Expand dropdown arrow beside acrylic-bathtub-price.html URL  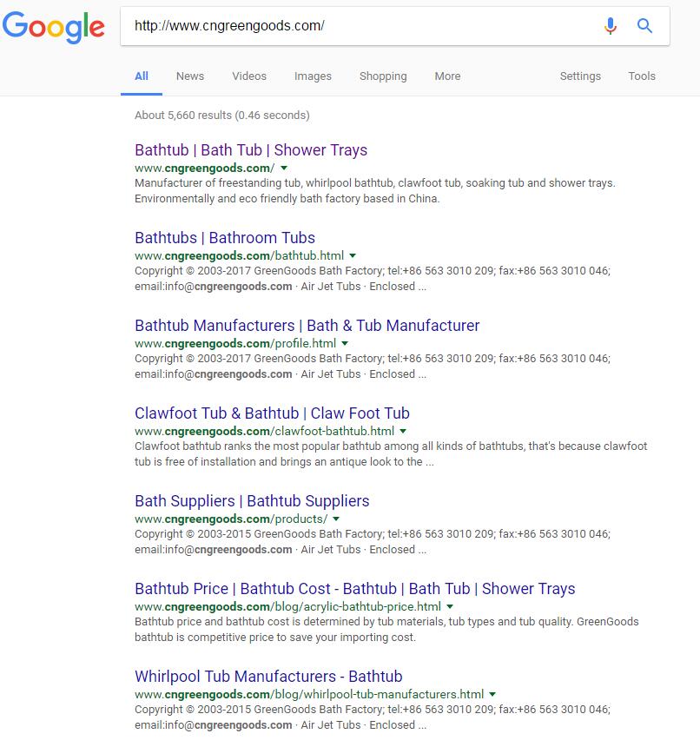click(450, 606)
